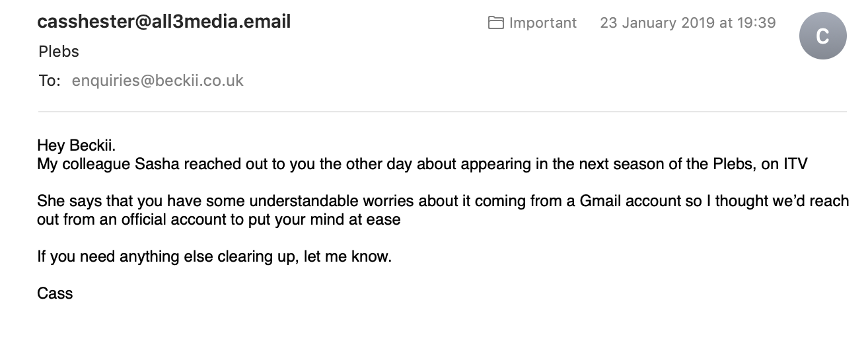Click the subject line 'Plebs' in header

(x=58, y=52)
